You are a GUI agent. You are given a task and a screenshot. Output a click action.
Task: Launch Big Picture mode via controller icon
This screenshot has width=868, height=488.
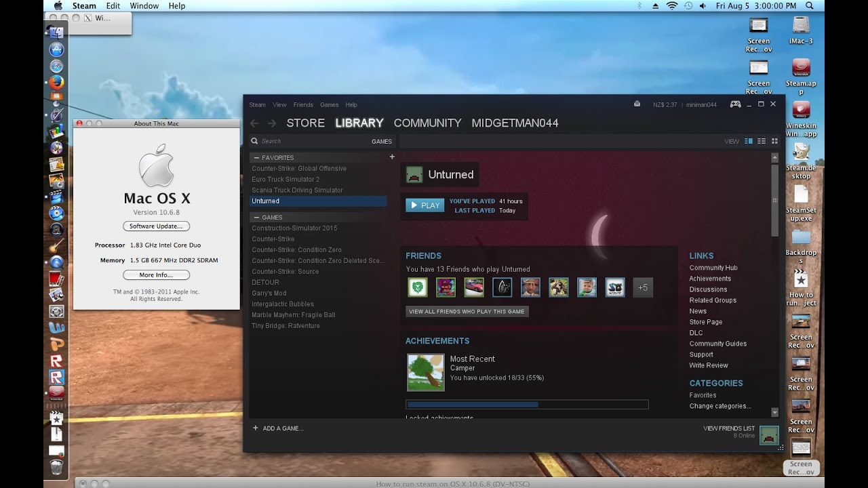(735, 104)
